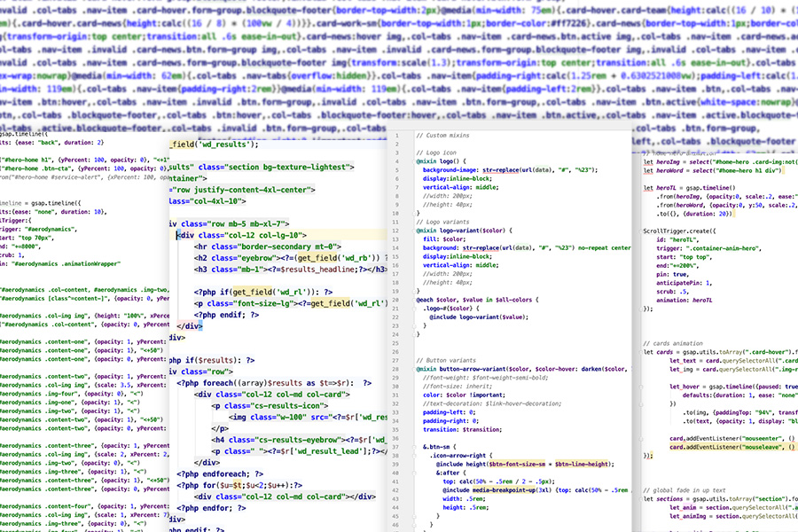Viewport: 798px width, 532px height.
Task: Collapse the fold marker on SCSS line 40
Action: coord(414,473)
